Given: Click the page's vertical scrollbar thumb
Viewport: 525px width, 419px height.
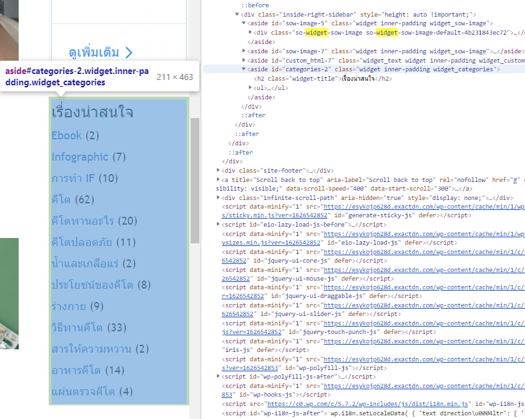Looking at the screenshot, I should pos(195,181).
